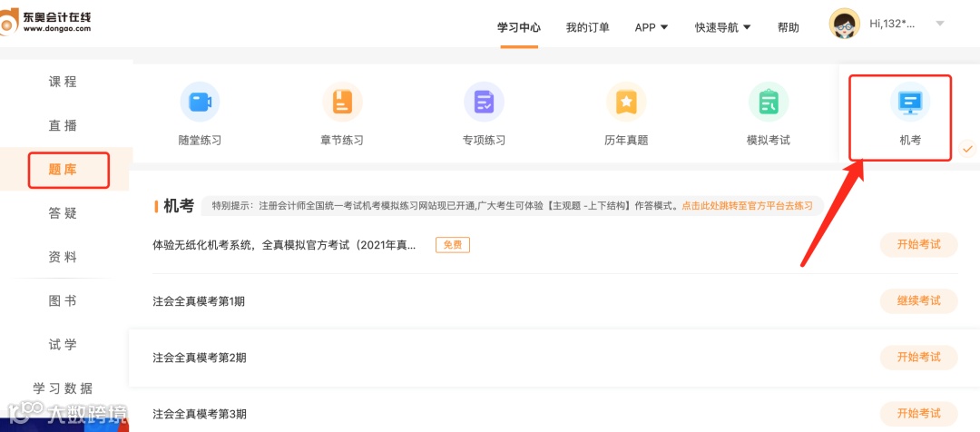Expand the APP dropdown menu
This screenshot has width=980, height=432.
652,27
